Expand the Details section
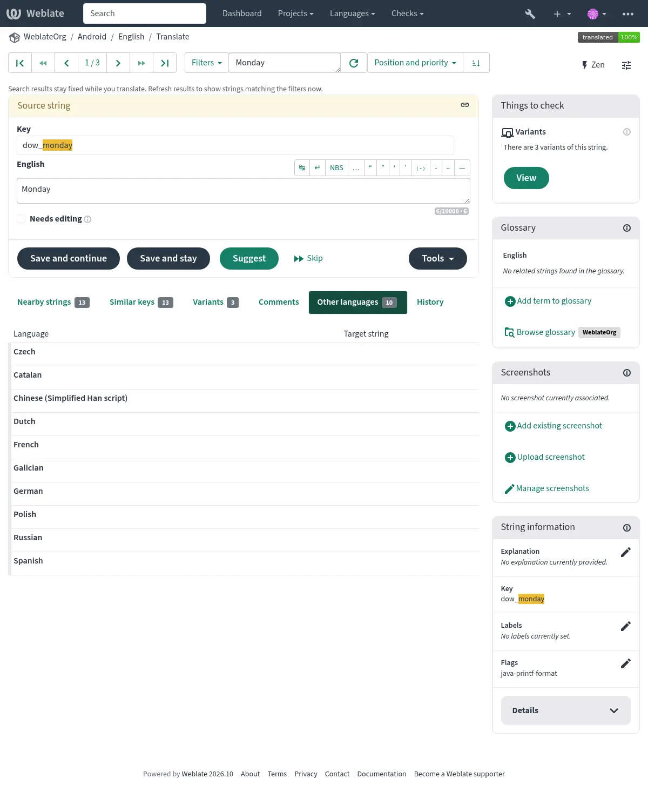This screenshot has height=812, width=648. tap(566, 710)
